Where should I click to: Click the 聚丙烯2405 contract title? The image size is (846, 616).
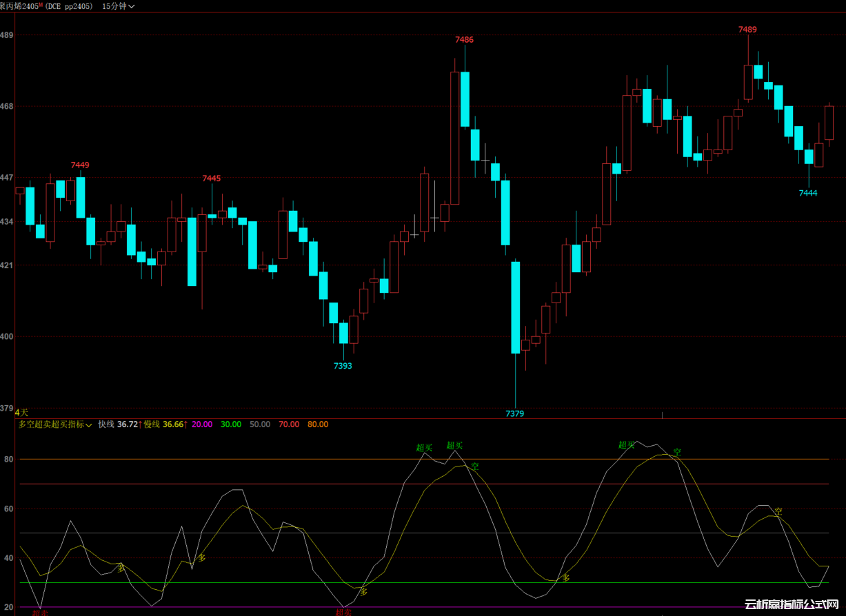click(21, 6)
